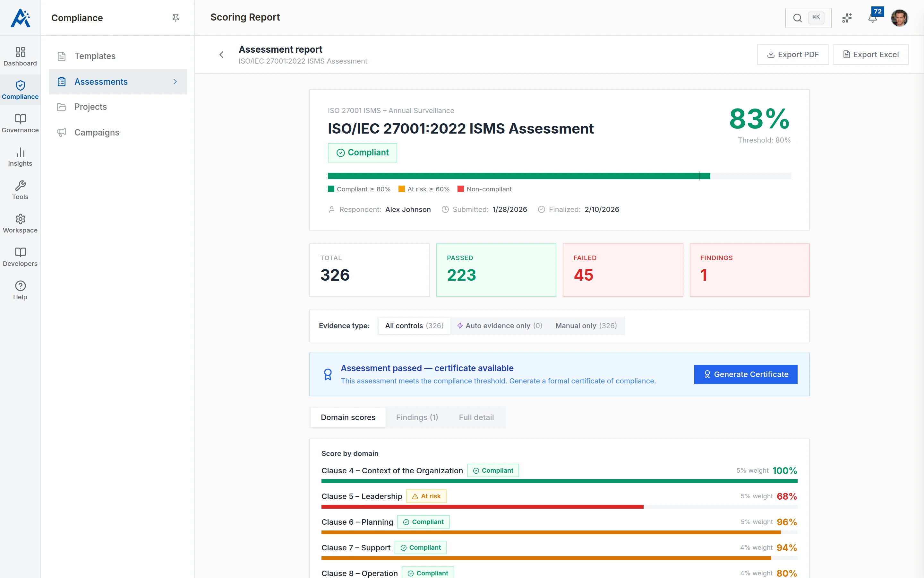Generate the compliance certificate
The image size is (924, 578).
click(x=745, y=374)
